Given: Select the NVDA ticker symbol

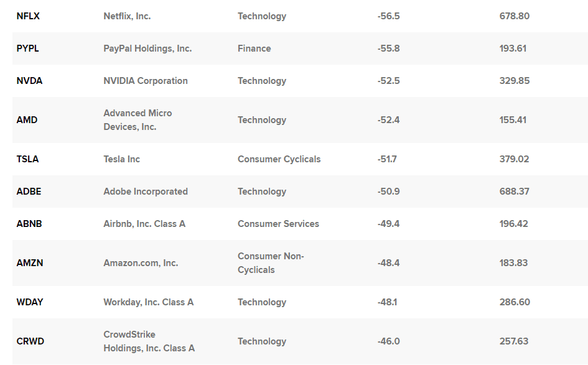Looking at the screenshot, I should (29, 81).
